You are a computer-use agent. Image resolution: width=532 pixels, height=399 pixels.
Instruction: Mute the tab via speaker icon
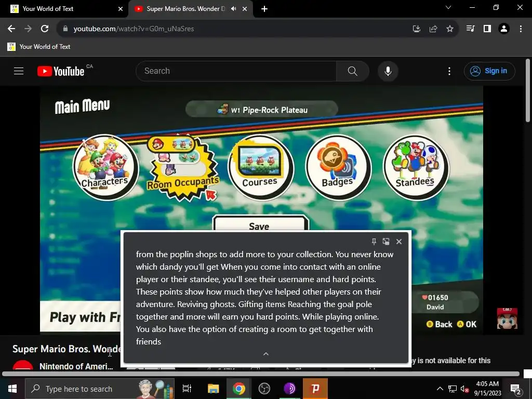(233, 9)
